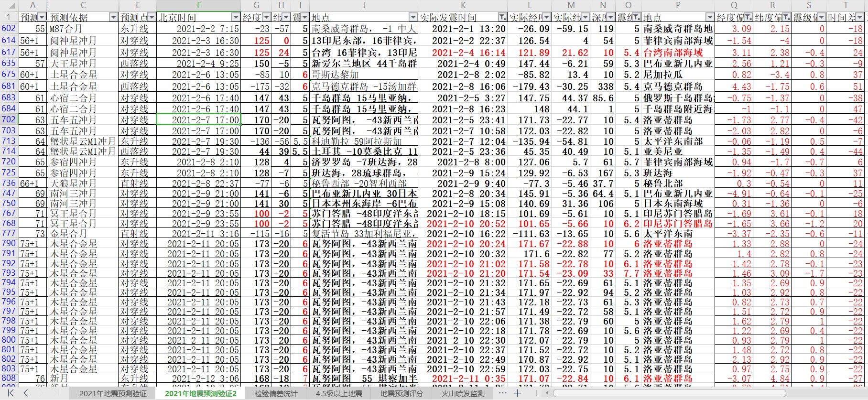Open the 4.5级以上地震 sheet tab
The image size is (868, 400).
(x=338, y=393)
